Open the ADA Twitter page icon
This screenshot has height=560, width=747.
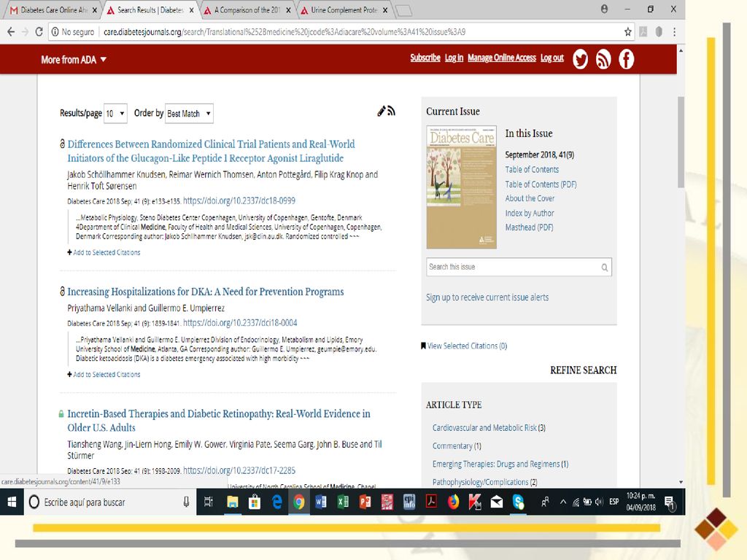click(x=580, y=60)
